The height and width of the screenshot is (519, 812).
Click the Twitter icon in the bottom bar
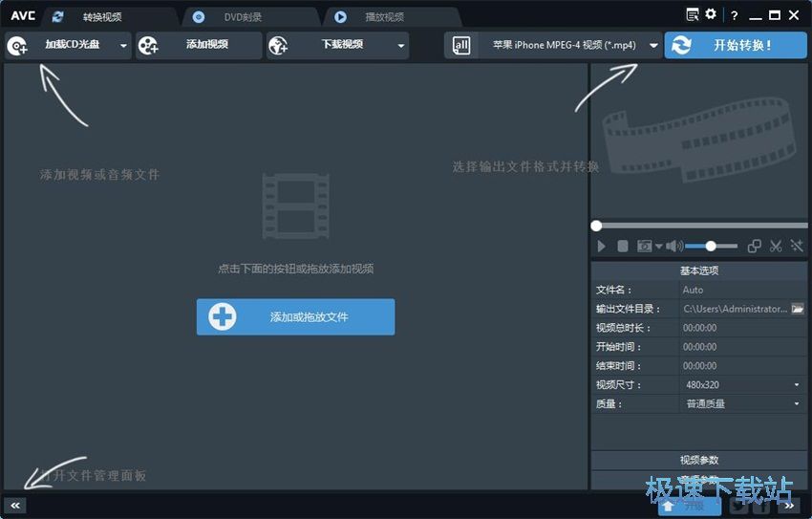tap(739, 506)
